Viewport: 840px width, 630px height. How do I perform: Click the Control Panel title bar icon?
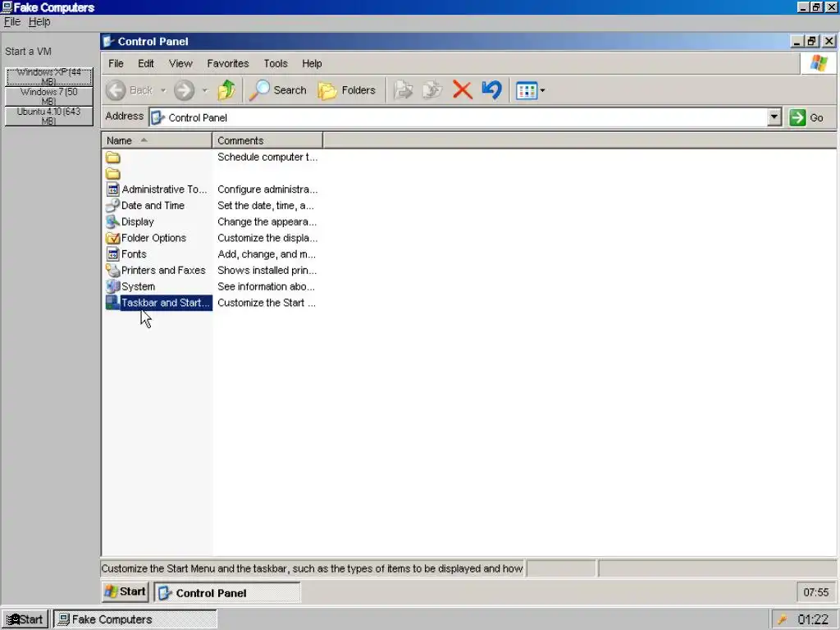[x=108, y=41]
